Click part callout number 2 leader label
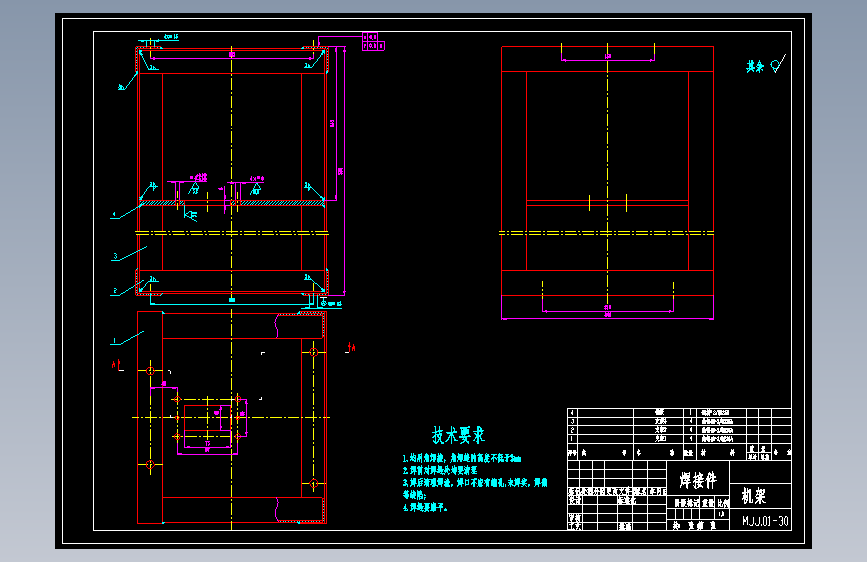 pyautogui.click(x=115, y=291)
